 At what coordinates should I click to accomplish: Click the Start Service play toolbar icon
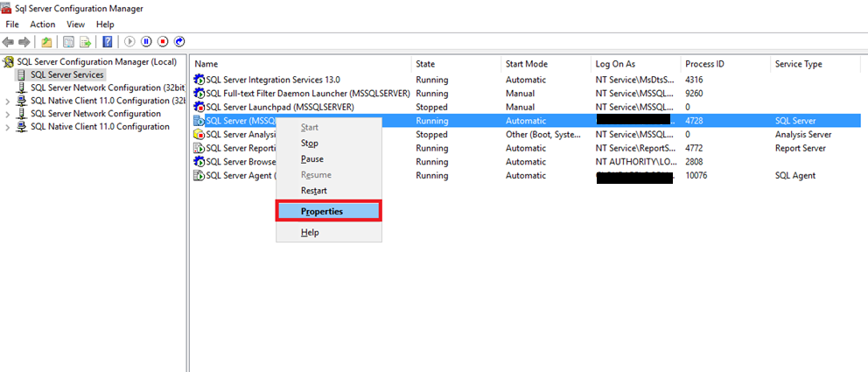tap(129, 41)
